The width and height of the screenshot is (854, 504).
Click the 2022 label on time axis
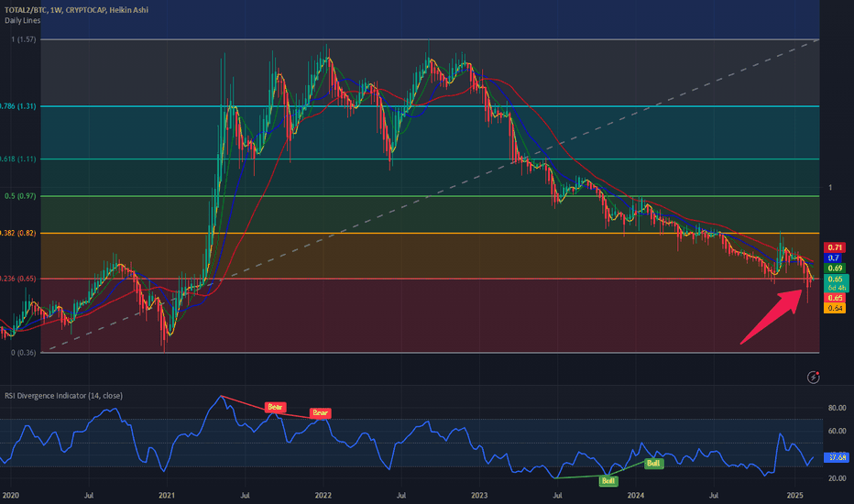[x=323, y=495]
